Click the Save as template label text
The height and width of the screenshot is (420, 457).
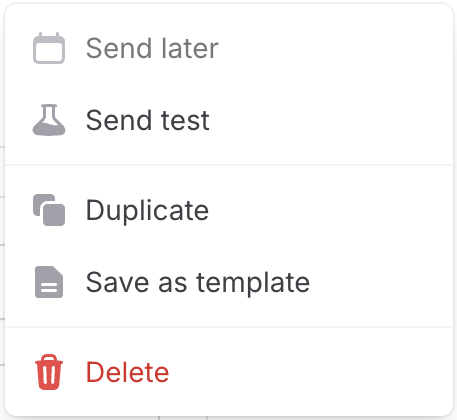pyautogui.click(x=198, y=283)
